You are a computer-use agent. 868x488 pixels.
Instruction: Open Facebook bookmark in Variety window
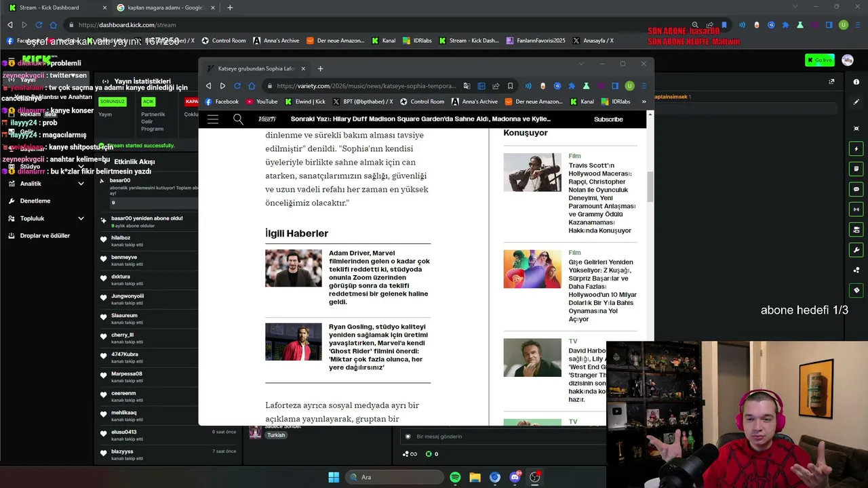(222, 102)
